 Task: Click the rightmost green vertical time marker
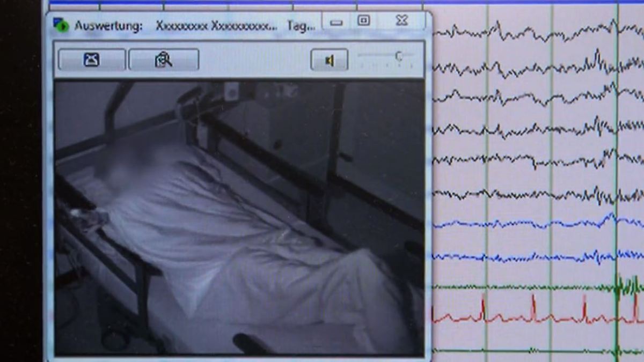click(x=617, y=161)
